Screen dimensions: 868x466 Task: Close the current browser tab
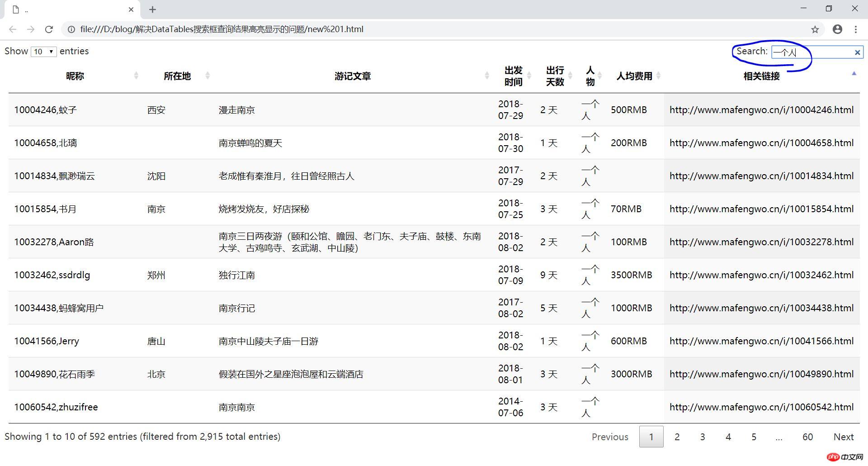[131, 10]
